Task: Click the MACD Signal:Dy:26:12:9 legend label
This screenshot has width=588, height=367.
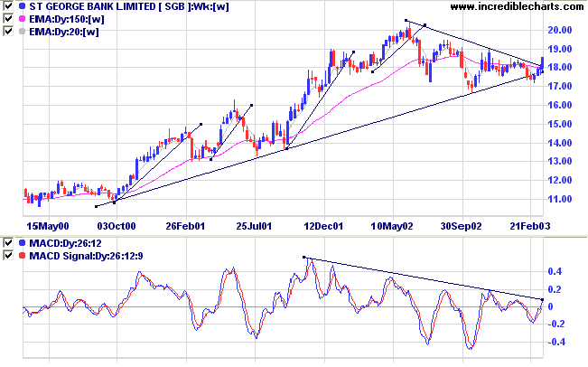Action: [86, 257]
